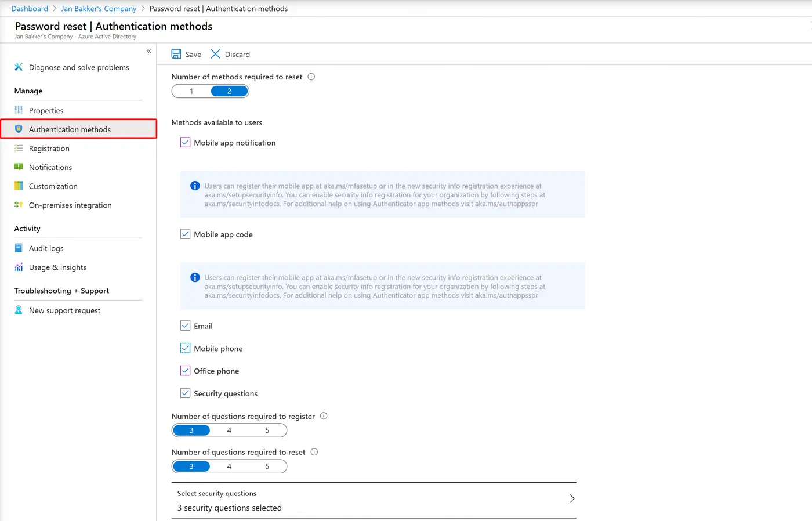
Task: Click the Discard button label
Action: point(237,54)
